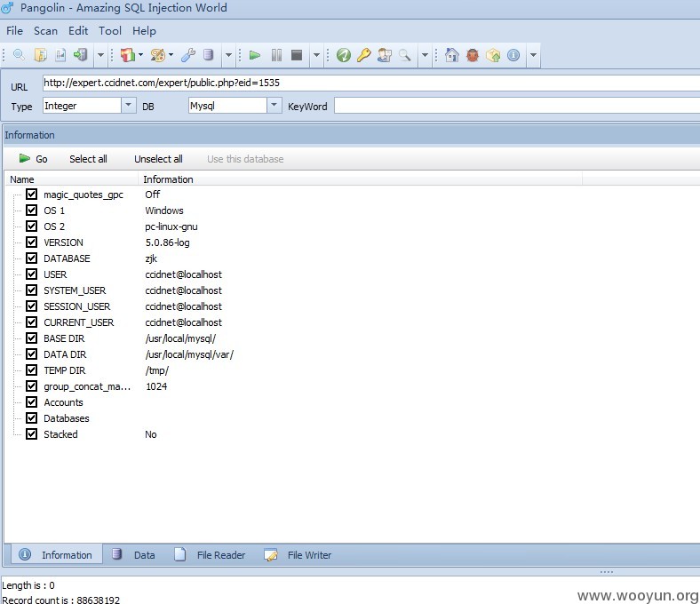The height and width of the screenshot is (604, 700).
Task: Click the Name column header
Action: coord(71,179)
